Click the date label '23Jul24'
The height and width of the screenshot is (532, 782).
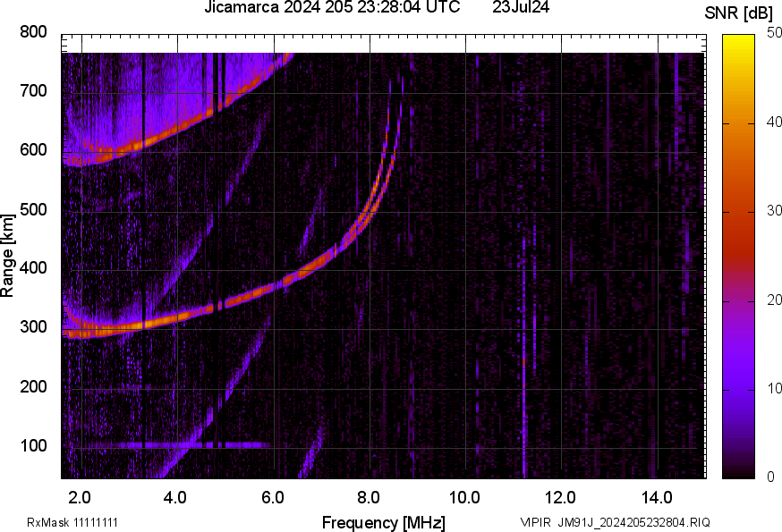(x=521, y=7)
